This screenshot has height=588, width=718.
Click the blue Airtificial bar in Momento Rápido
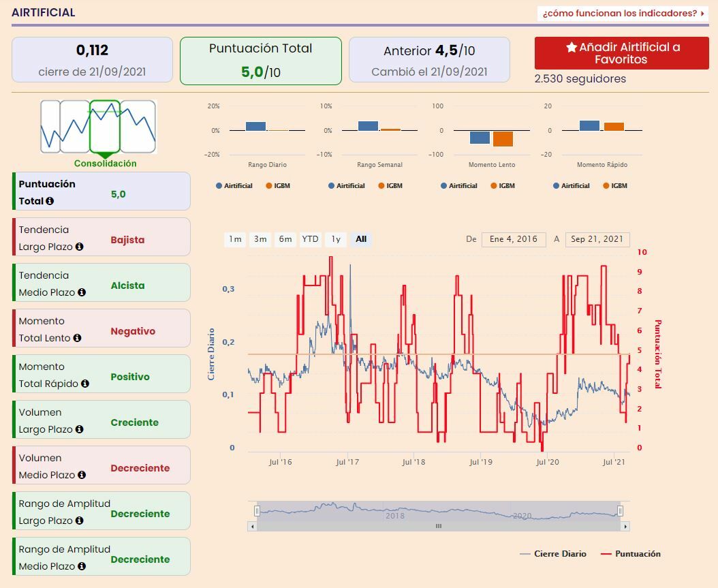(589, 126)
